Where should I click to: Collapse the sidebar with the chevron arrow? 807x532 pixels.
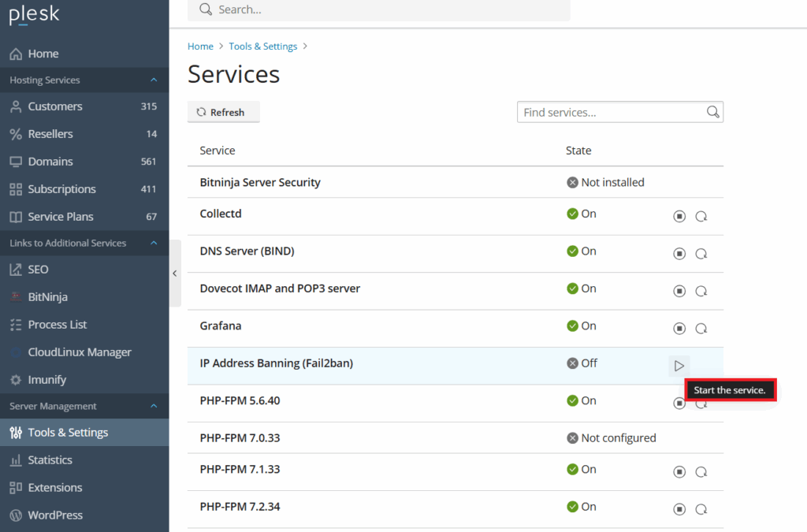tap(174, 273)
